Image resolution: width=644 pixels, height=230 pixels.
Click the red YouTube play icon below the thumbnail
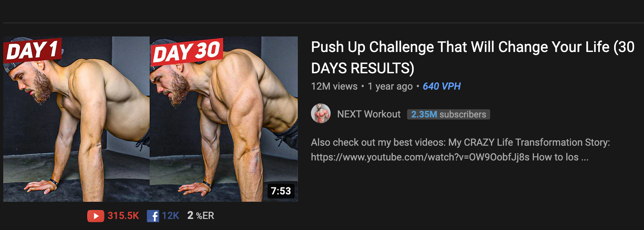point(95,216)
